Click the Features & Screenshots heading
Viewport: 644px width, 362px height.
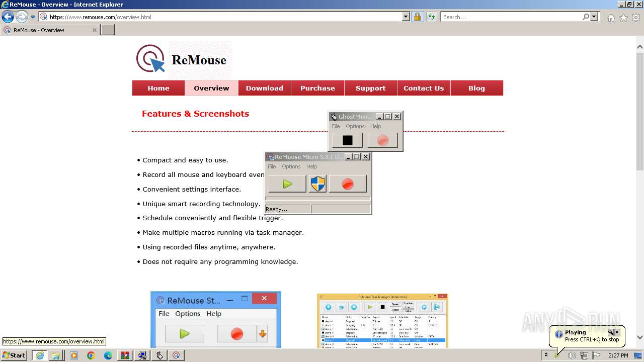[195, 114]
